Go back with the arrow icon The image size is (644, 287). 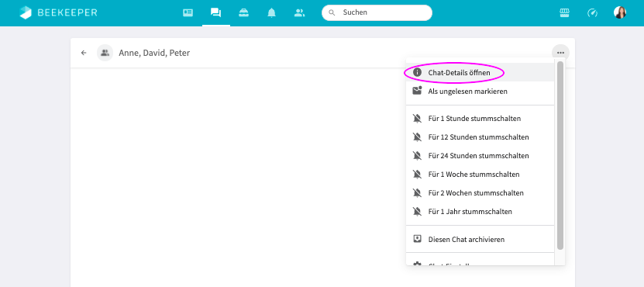click(x=84, y=53)
